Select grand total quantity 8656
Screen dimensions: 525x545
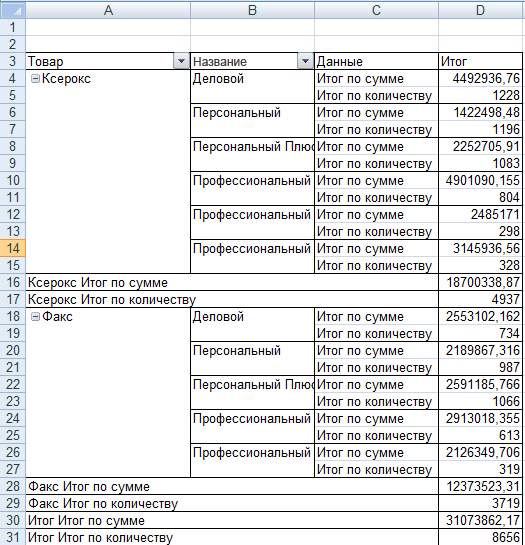pos(480,537)
